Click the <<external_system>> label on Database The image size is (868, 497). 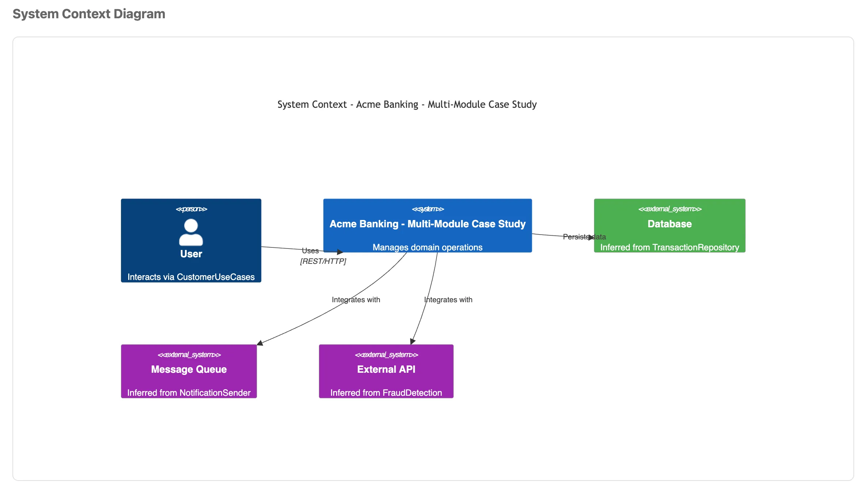(x=669, y=209)
